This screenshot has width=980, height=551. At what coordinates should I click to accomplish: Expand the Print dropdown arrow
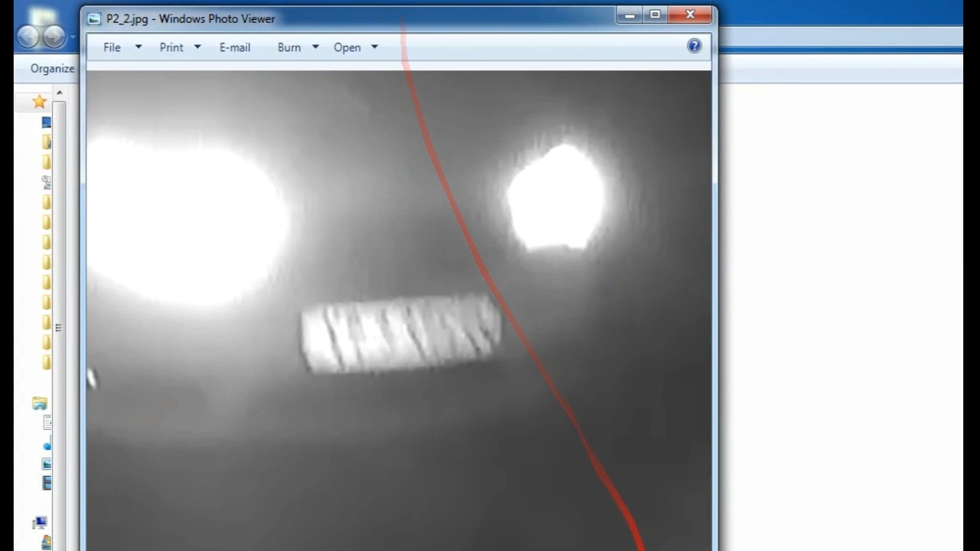198,47
